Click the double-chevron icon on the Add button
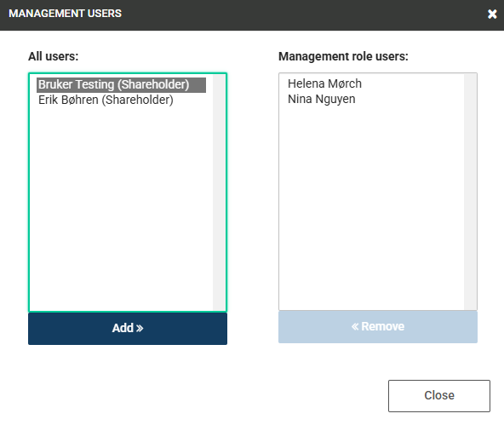504x425 pixels. pyautogui.click(x=140, y=328)
